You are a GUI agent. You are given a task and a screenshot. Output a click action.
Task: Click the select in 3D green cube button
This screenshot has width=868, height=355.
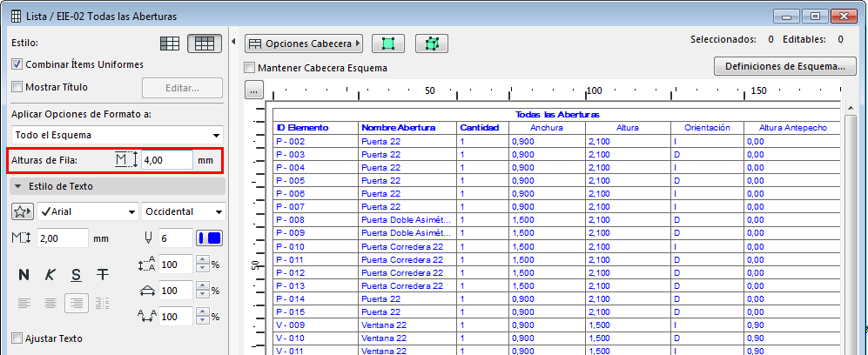tap(432, 44)
